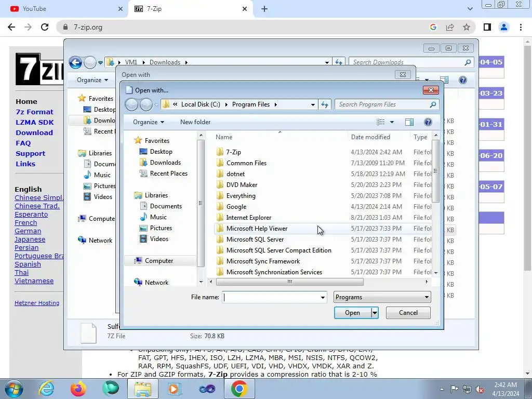Click the file list vertical scrollbar thumb
Image resolution: width=532 pixels, height=399 pixels.
[x=436, y=171]
